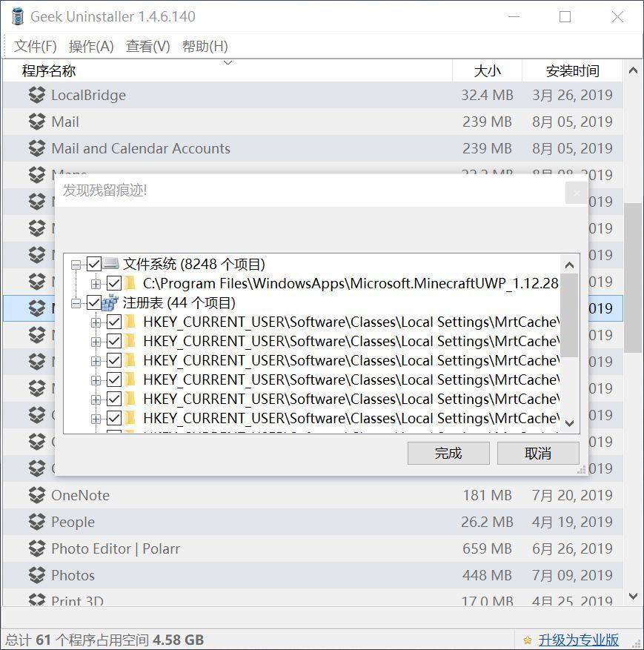This screenshot has width=644, height=650.
Task: Toggle the 注册表 (44 个项目) checkbox
Action: coord(94,302)
